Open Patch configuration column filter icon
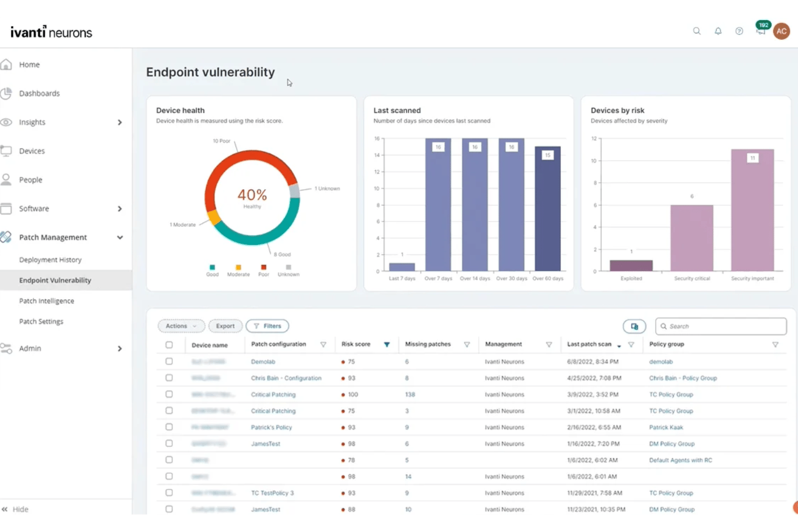Screen dimensions: 798x532 [x=324, y=344]
